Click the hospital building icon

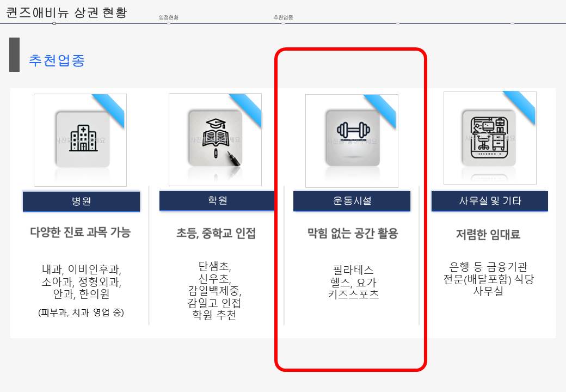pos(83,139)
